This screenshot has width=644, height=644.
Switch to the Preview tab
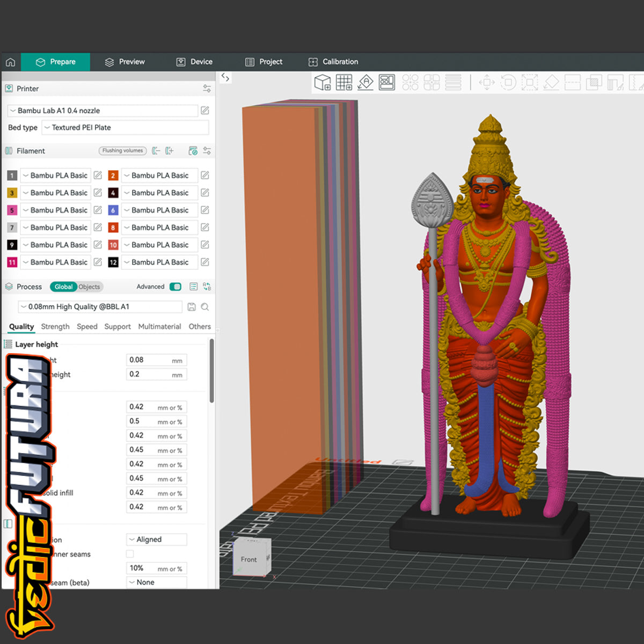click(125, 62)
